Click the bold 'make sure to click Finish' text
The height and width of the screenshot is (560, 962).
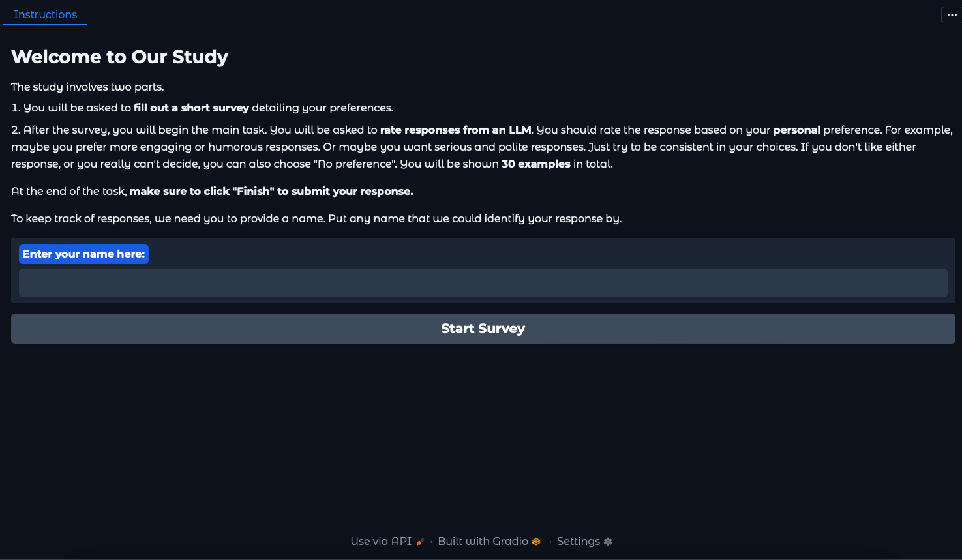pos(271,191)
